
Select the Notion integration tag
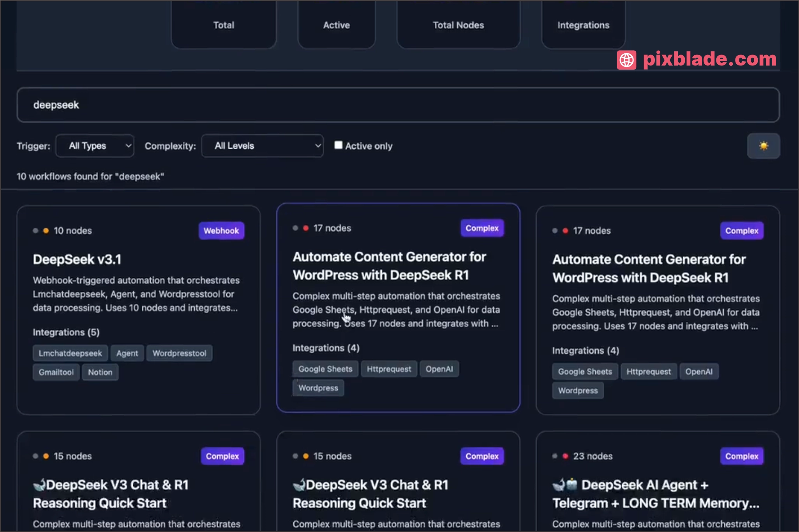pos(100,372)
